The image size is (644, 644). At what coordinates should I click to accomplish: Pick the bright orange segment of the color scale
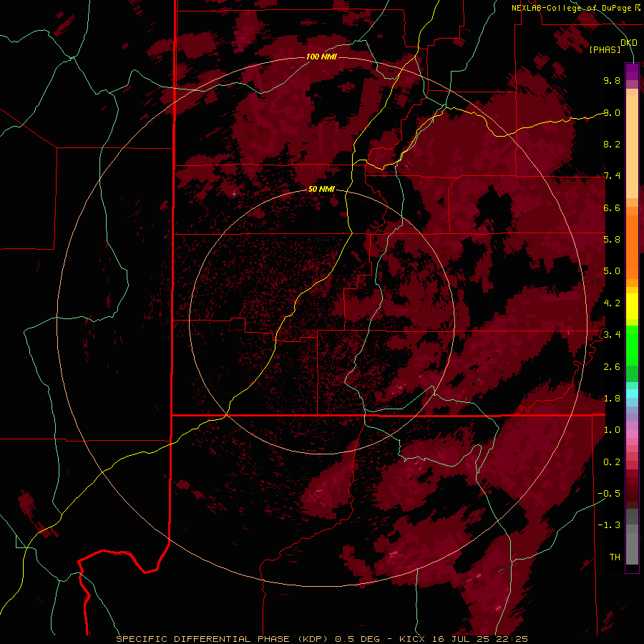coord(632,248)
